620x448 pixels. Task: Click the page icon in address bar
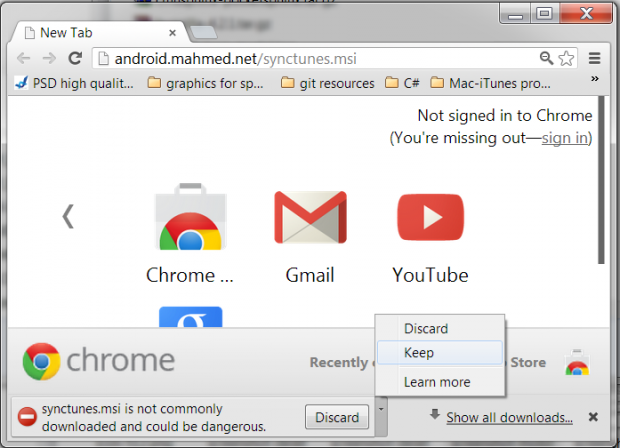coord(103,59)
